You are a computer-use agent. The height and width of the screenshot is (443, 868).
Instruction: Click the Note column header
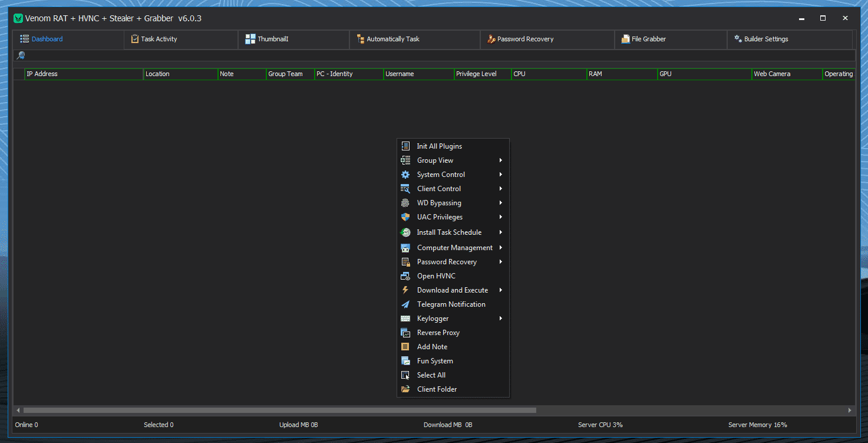click(x=242, y=74)
